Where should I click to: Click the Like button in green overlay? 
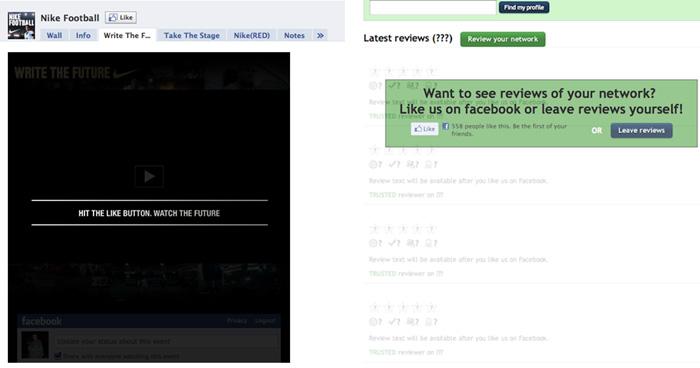424,129
